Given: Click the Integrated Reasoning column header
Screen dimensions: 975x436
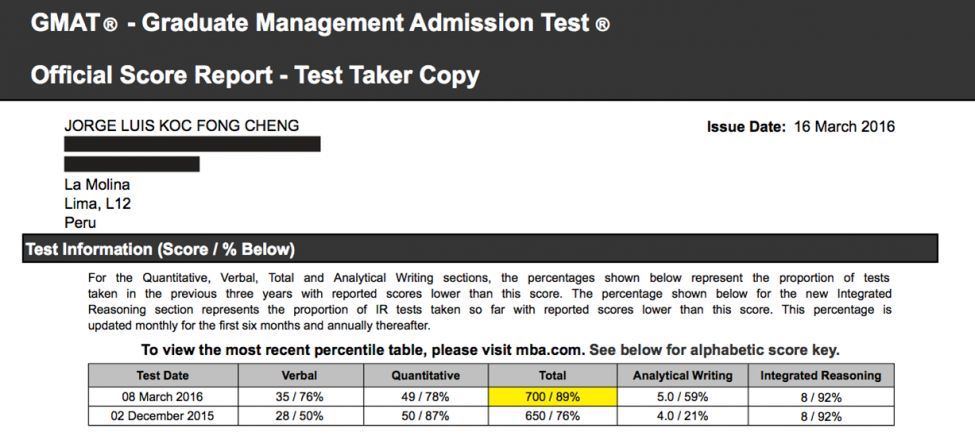Looking at the screenshot, I should click(x=820, y=376).
